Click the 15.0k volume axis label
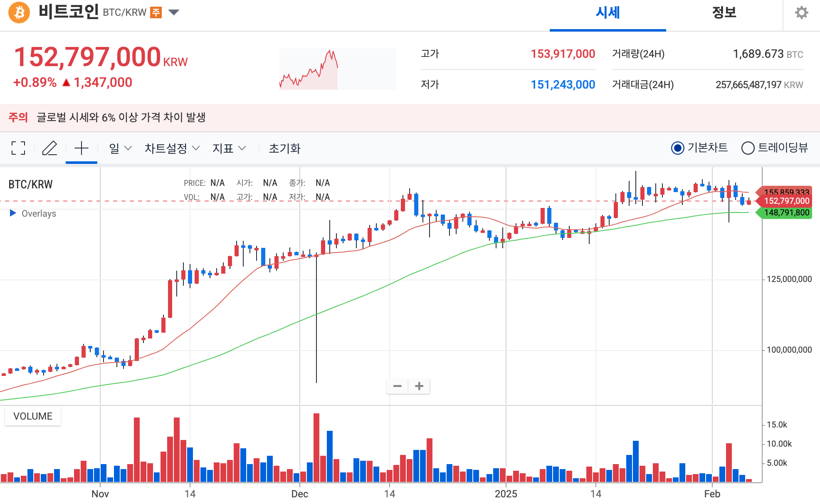This screenshot has height=504, width=820. [777, 425]
